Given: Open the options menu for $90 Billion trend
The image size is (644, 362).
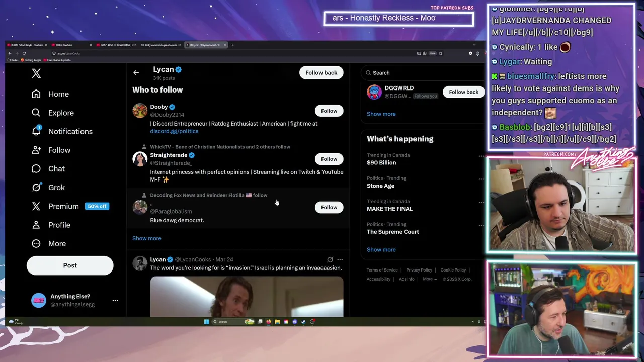Looking at the screenshot, I should pos(481,156).
